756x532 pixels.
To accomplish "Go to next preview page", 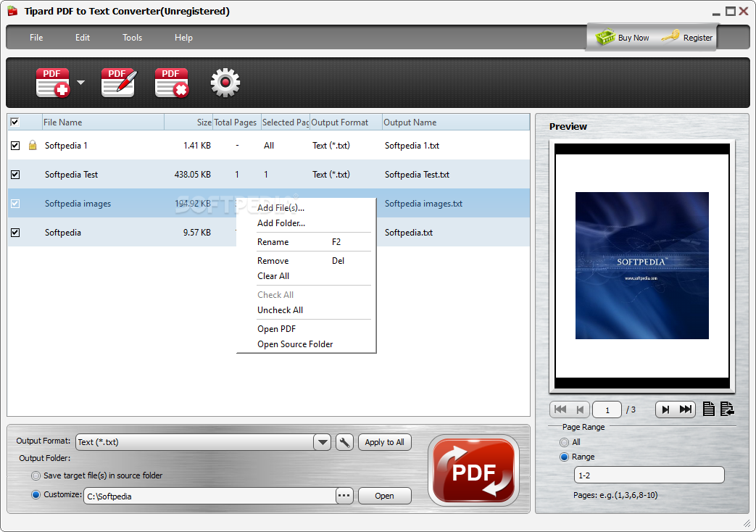I will [665, 410].
